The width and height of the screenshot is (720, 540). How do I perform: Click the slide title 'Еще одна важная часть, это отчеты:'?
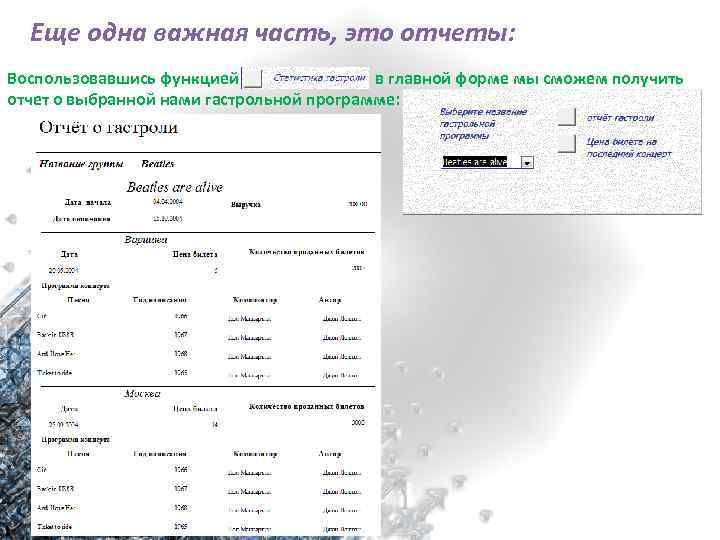pyautogui.click(x=273, y=33)
